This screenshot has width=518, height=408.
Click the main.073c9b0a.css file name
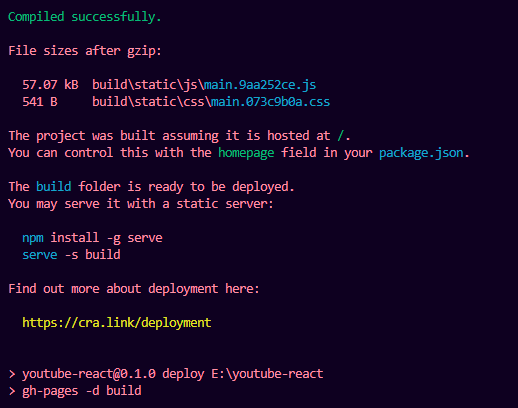271,102
